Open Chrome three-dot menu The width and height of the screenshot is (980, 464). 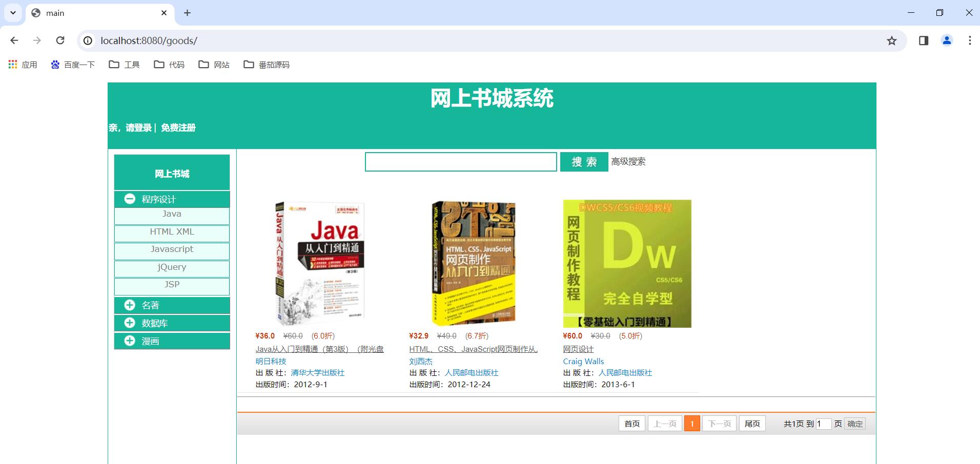point(970,40)
